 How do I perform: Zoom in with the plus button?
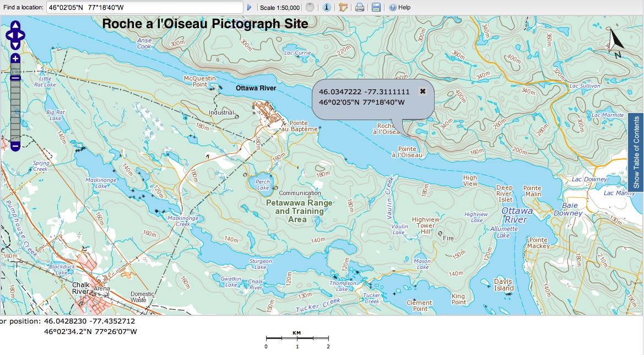[15, 58]
